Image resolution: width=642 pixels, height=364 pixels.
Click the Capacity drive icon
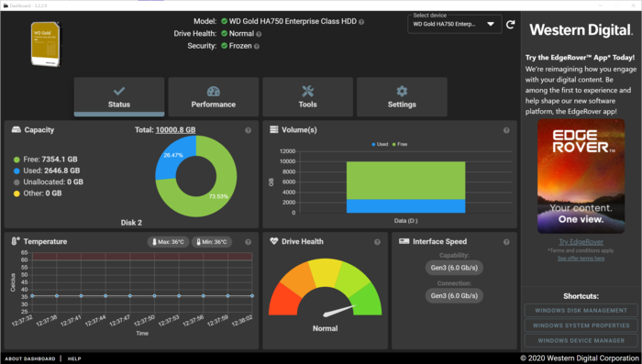point(17,129)
